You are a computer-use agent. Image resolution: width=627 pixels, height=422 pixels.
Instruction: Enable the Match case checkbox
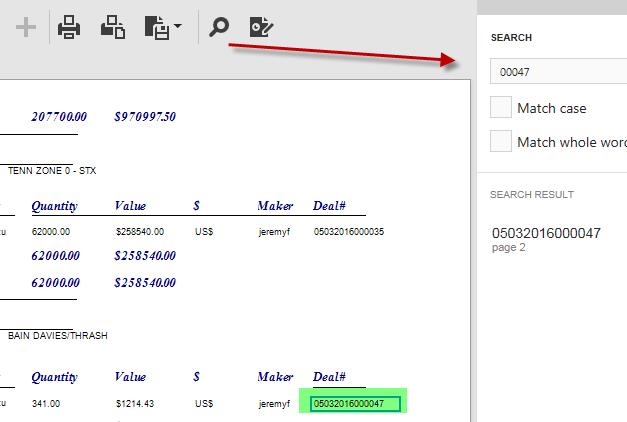[501, 108]
